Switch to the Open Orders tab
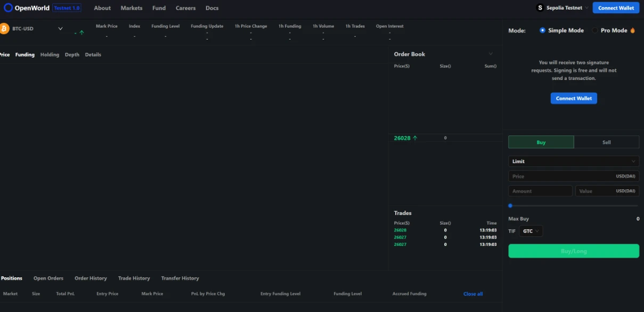The height and width of the screenshot is (312, 644). coord(48,278)
